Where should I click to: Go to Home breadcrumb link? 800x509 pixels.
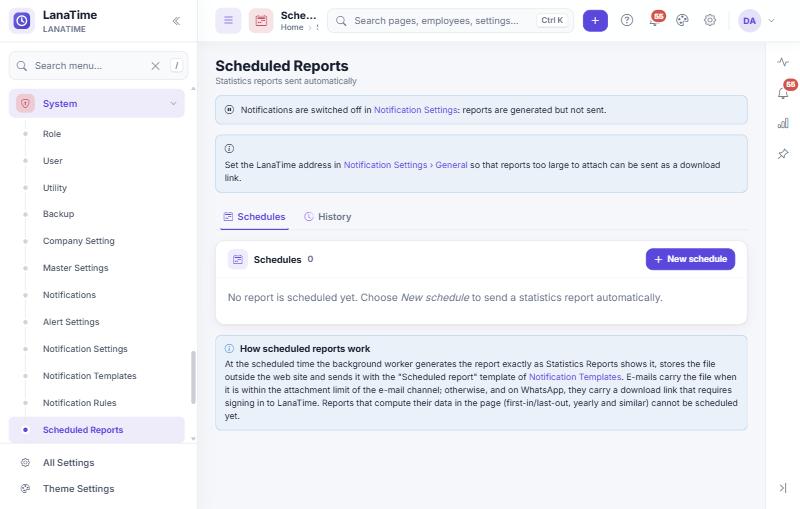pyautogui.click(x=292, y=28)
